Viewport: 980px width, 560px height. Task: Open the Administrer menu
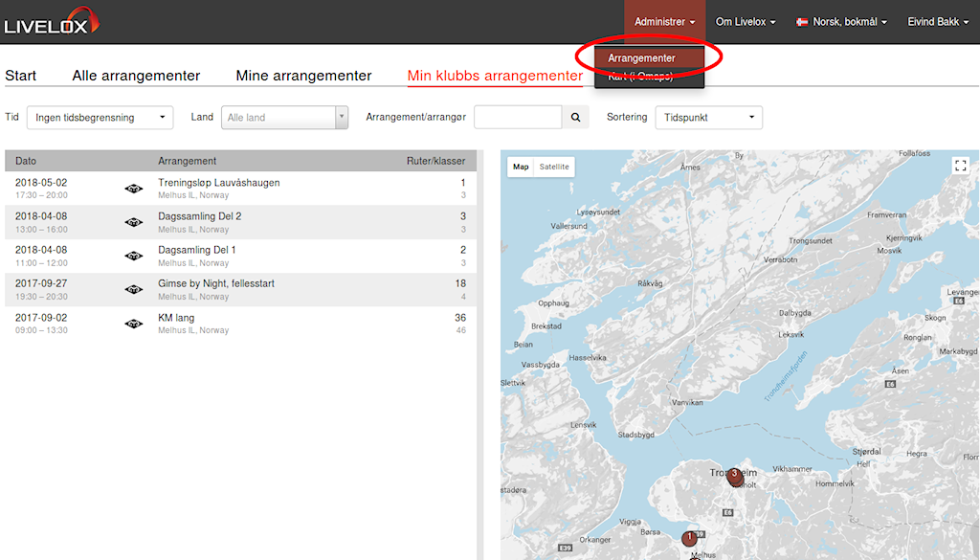(x=664, y=22)
